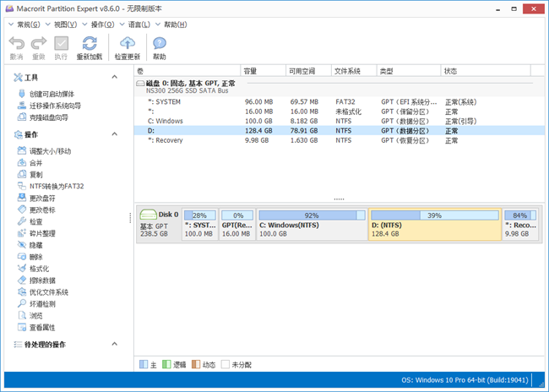Open the Operations 操作(O) menu
The width and height of the screenshot is (549, 392).
[98, 24]
